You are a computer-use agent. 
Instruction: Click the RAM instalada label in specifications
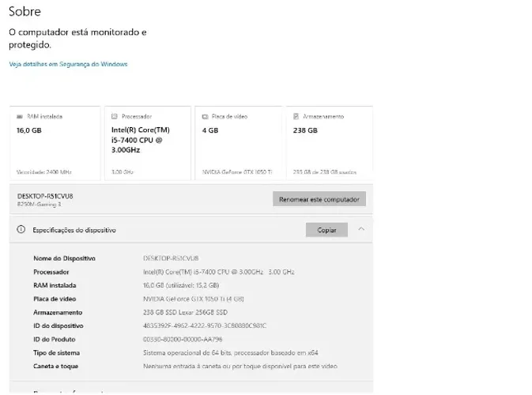click(x=55, y=285)
